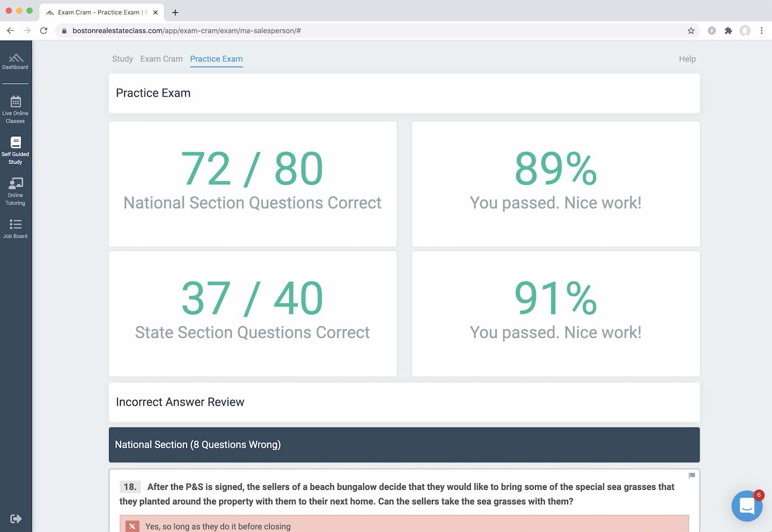Flag question 18 for review
The width and height of the screenshot is (772, 532).
(692, 475)
